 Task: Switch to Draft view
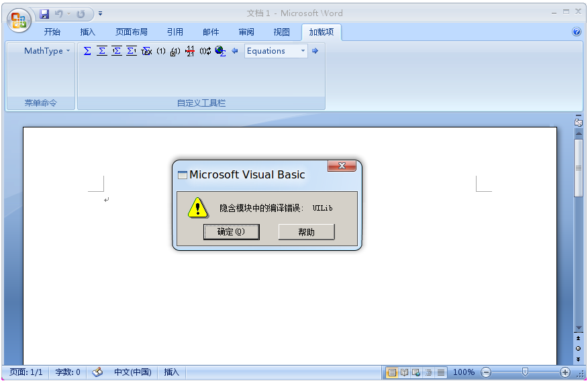[440, 372]
